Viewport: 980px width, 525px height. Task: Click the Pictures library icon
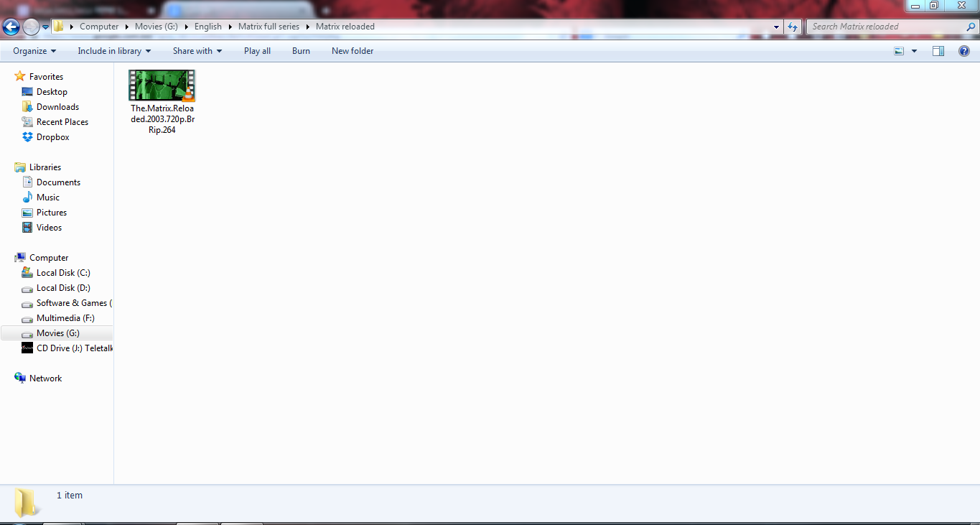(x=27, y=213)
